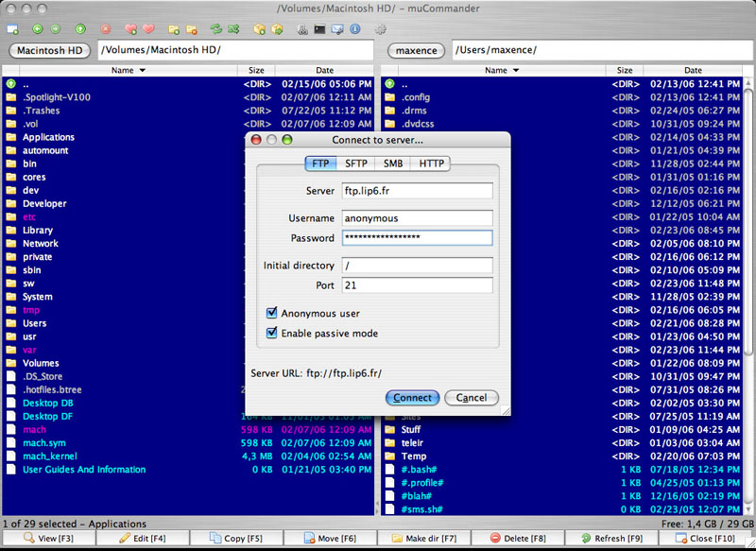Click the Delete [F8] button
This screenshot has height=551, width=756.
[x=518, y=538]
